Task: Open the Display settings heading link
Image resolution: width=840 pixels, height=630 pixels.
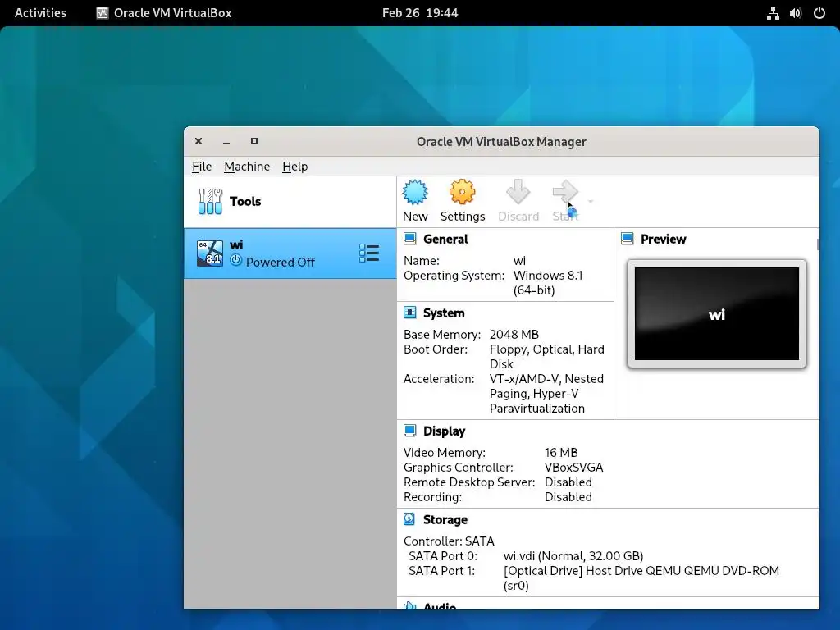Action: click(x=444, y=431)
